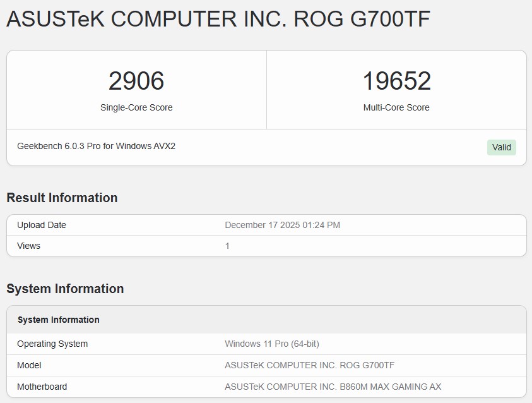Click the Windows 11 Pro (64-bit) value
The height and width of the screenshot is (403, 532).
click(271, 344)
